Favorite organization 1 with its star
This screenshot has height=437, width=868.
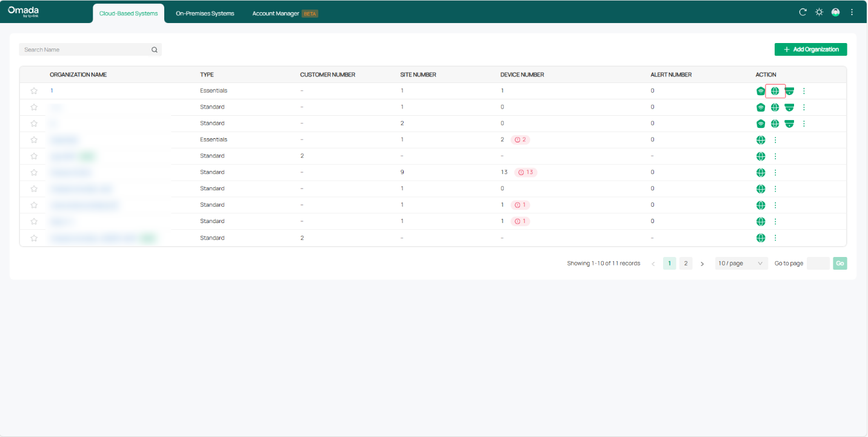[34, 91]
